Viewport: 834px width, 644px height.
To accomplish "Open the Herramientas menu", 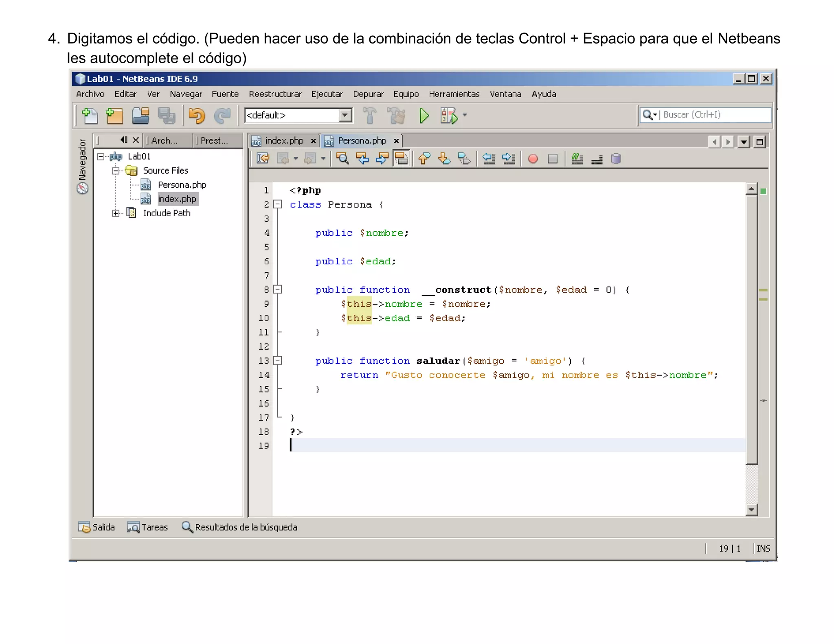I will tap(454, 94).
